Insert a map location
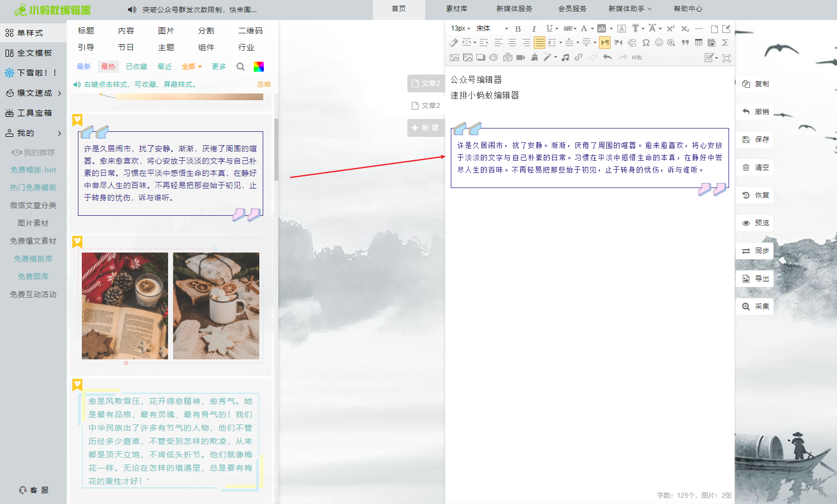This screenshot has width=837, height=504. (508, 57)
